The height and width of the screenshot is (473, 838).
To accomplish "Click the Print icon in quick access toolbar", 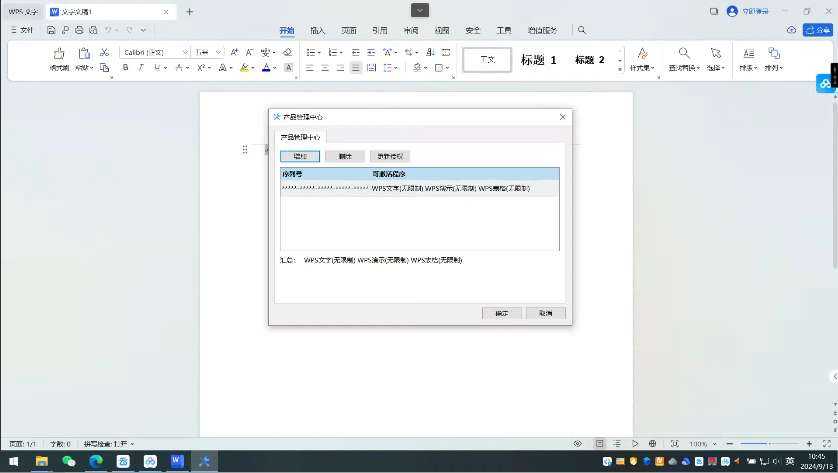I will pyautogui.click(x=79, y=30).
